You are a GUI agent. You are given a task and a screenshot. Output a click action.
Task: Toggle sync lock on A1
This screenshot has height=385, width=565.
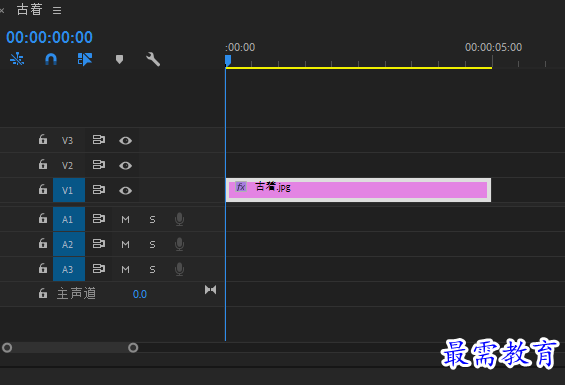click(x=99, y=218)
